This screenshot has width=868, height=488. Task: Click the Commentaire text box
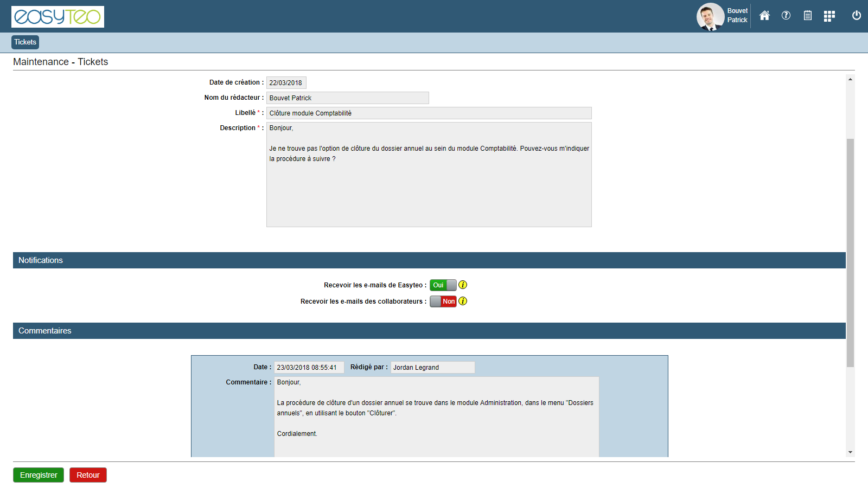click(437, 418)
